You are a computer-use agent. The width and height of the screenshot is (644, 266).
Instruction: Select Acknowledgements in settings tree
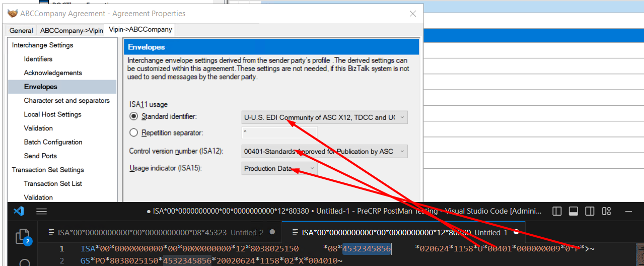coord(53,73)
